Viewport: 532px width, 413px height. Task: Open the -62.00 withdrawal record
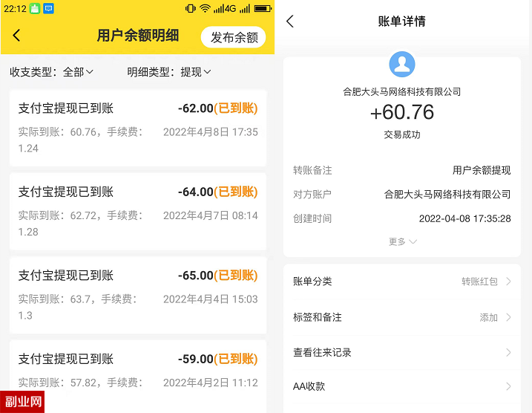138,128
